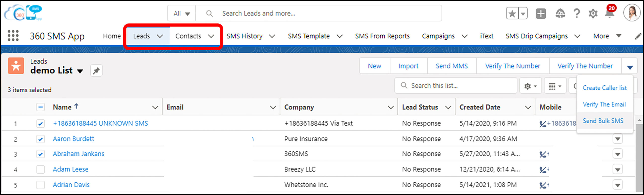
Task: Open the Help question mark icon
Action: point(577,13)
